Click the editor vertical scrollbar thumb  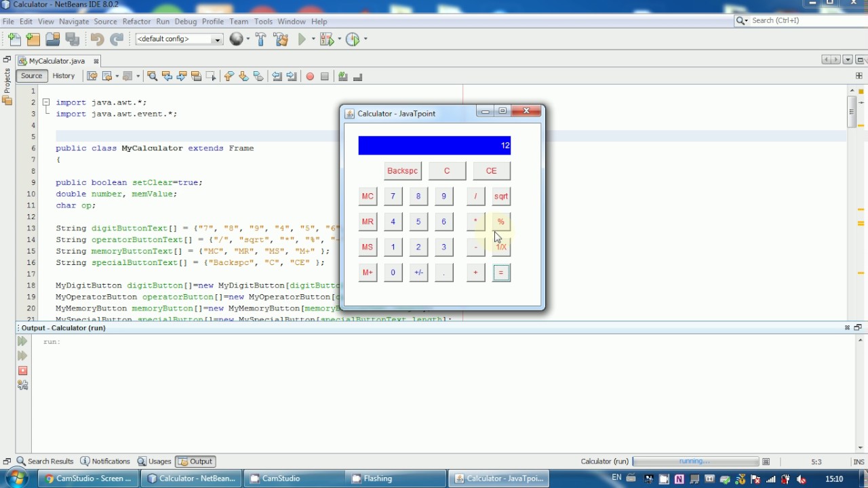[852, 111]
